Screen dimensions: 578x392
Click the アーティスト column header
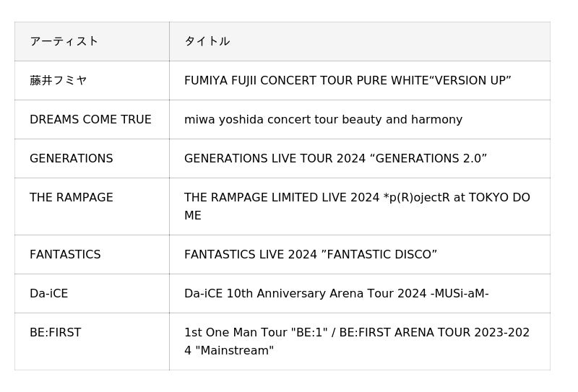(x=64, y=41)
